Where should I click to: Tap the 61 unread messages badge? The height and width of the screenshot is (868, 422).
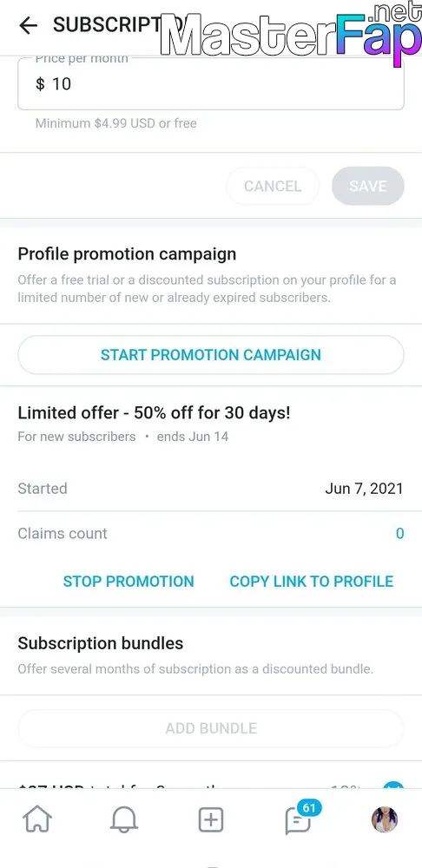tap(308, 807)
